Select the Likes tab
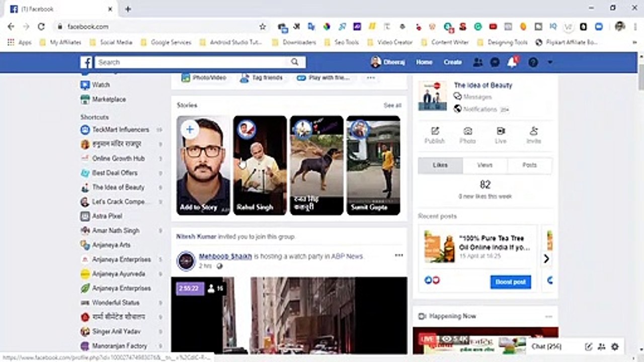The height and width of the screenshot is (362, 644). 440,165
